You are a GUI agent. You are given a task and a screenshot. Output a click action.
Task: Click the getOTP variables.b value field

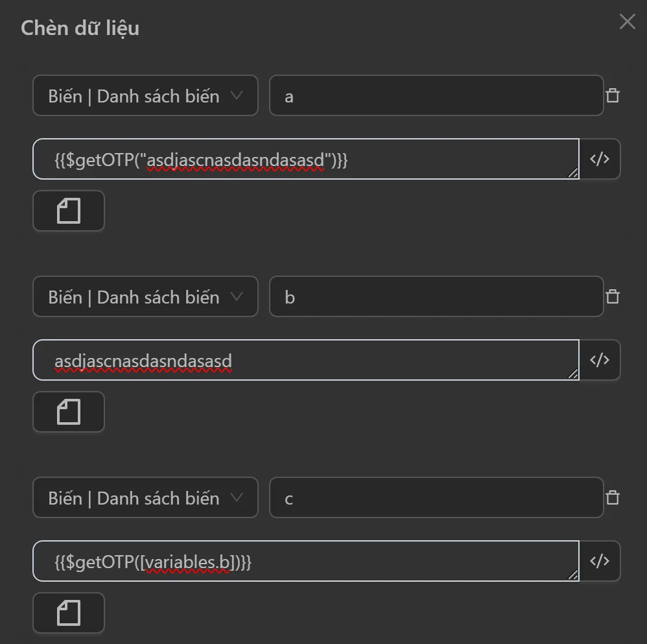[305, 561]
